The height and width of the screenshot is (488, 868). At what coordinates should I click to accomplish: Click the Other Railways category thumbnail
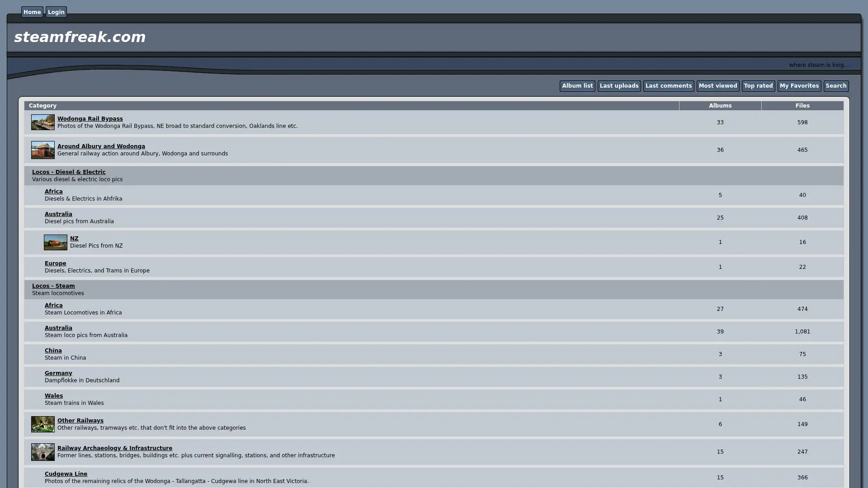click(x=42, y=424)
